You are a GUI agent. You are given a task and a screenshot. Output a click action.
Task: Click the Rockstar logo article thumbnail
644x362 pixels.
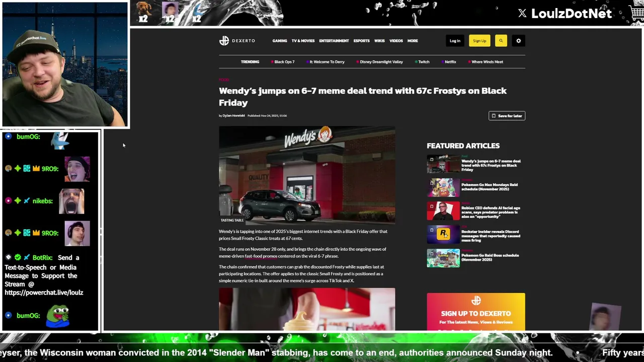coord(443,234)
